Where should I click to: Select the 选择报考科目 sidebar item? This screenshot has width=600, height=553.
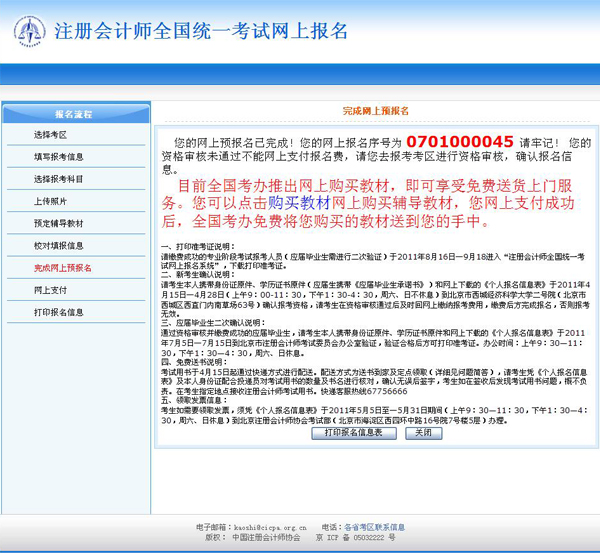[x=59, y=179]
